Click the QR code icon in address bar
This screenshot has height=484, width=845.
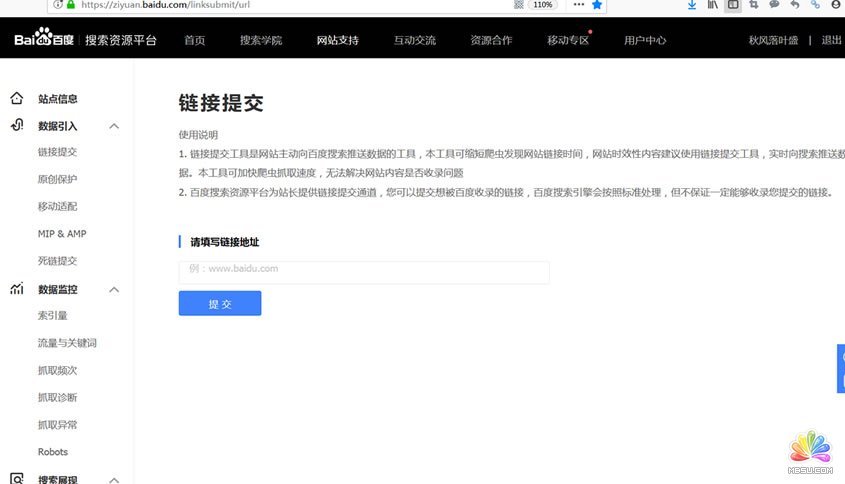(x=518, y=5)
